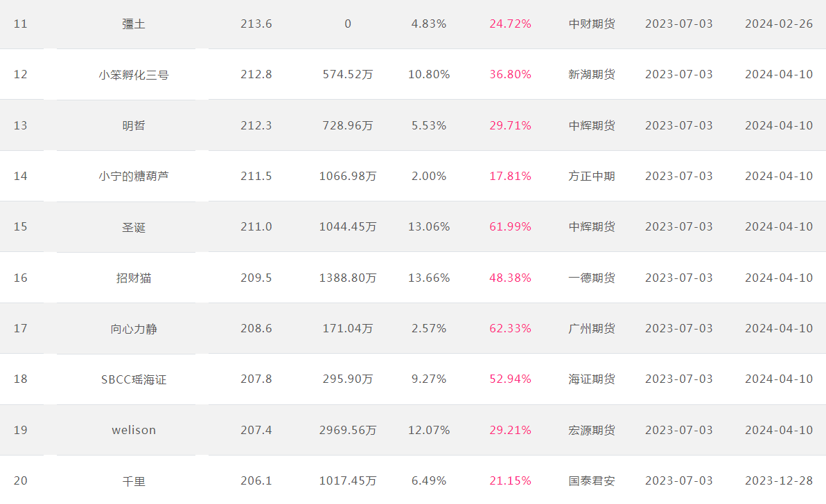Click the 2023-12-28 end date cell
Image resolution: width=826 pixels, height=504 pixels.
[x=779, y=480]
